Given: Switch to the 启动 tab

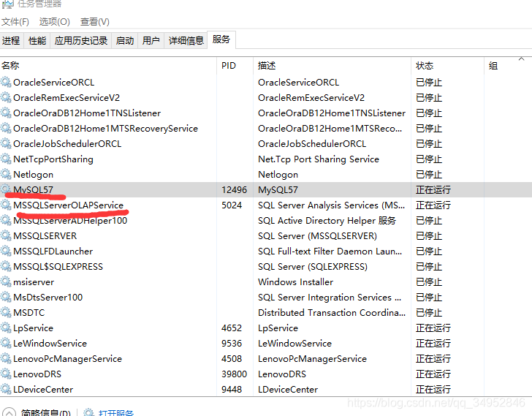Looking at the screenshot, I should 124,41.
